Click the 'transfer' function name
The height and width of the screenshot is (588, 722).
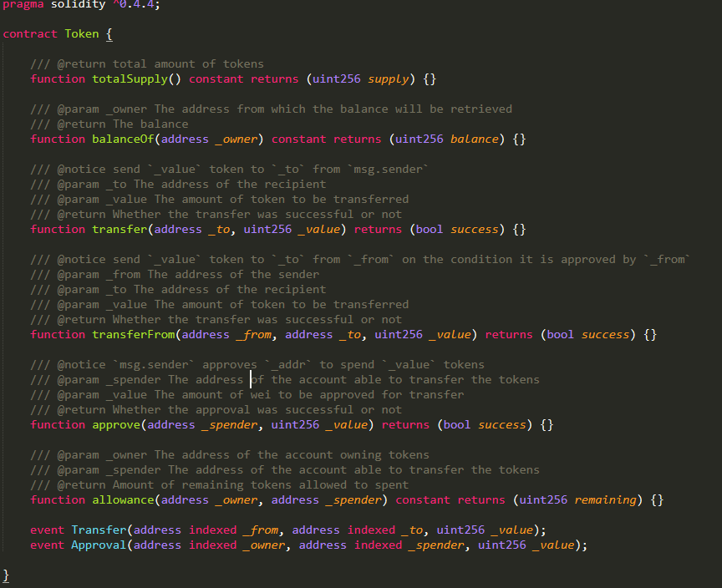click(119, 229)
